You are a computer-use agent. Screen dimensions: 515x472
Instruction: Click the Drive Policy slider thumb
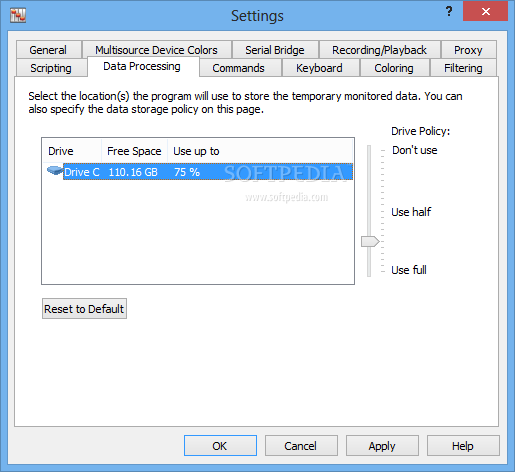[x=370, y=241]
